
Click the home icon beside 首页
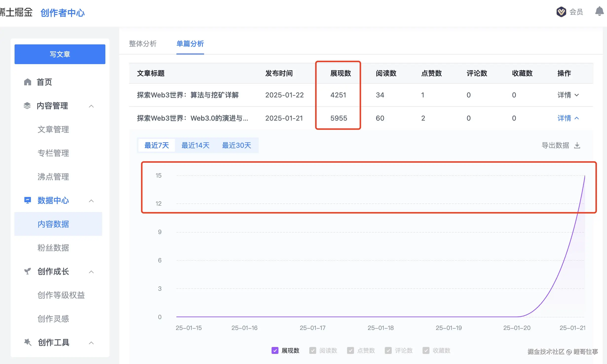(27, 82)
